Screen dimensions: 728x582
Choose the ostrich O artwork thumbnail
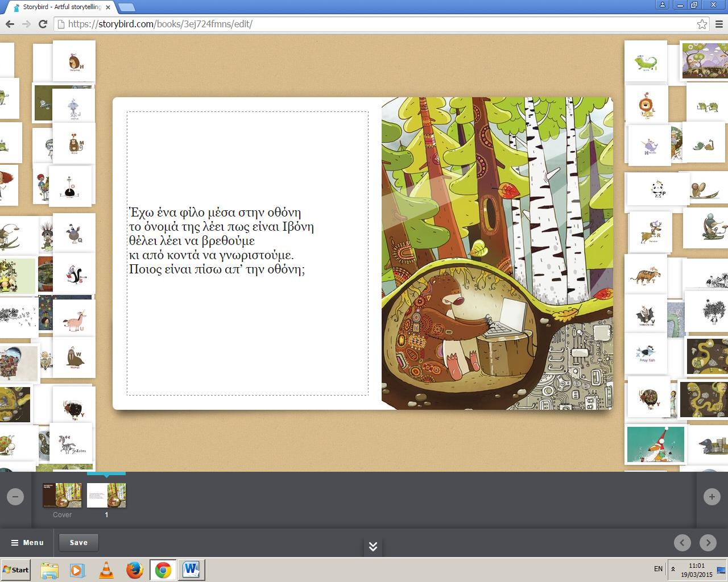70,186
